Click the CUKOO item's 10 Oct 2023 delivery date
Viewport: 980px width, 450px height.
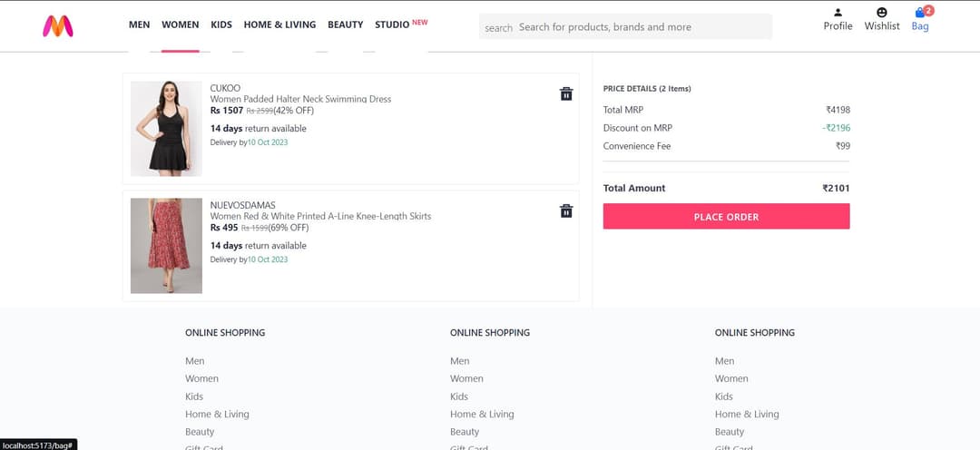(x=268, y=142)
